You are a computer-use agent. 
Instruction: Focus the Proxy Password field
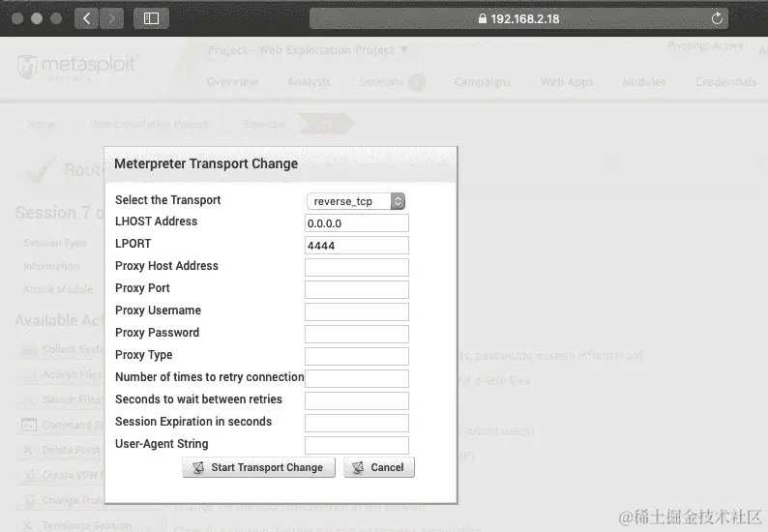[x=357, y=334]
